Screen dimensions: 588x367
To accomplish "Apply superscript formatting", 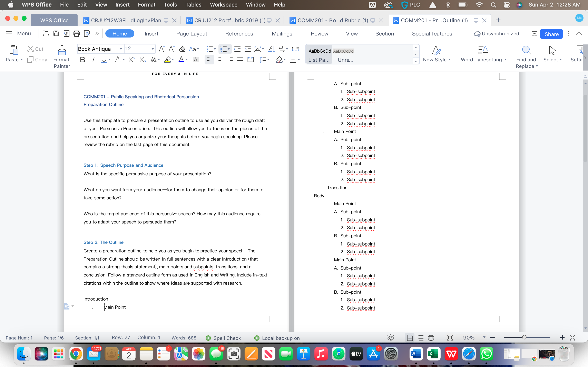I will pyautogui.click(x=131, y=60).
